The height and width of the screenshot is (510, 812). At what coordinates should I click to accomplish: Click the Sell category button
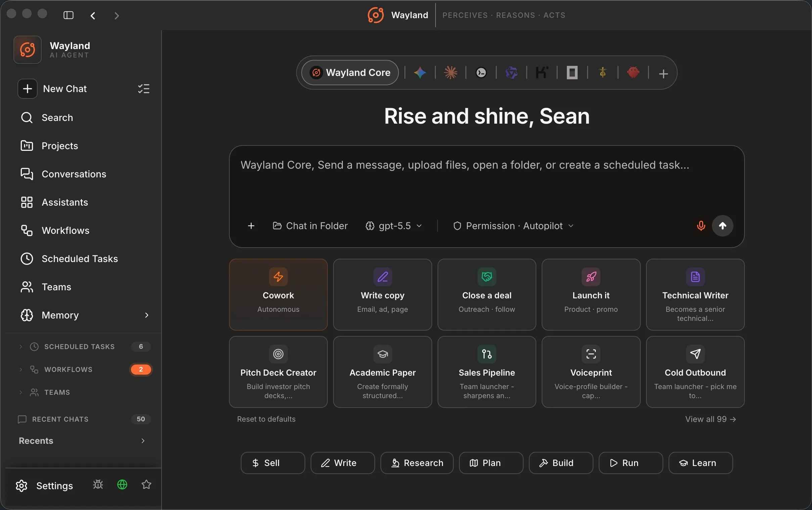click(x=273, y=463)
